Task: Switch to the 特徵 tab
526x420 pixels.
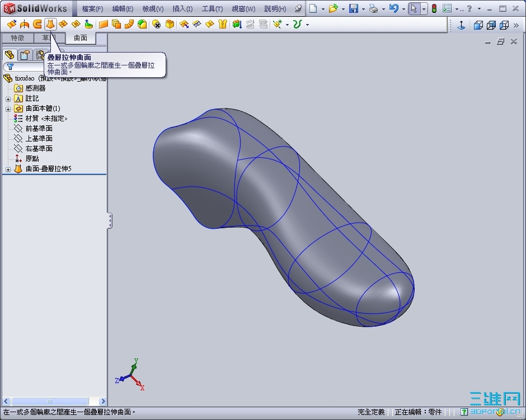Action: click(x=17, y=38)
